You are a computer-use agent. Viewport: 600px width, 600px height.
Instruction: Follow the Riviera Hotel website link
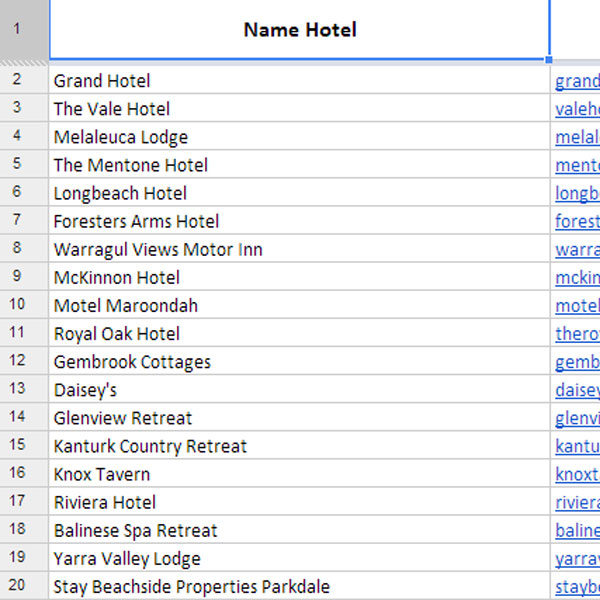578,502
